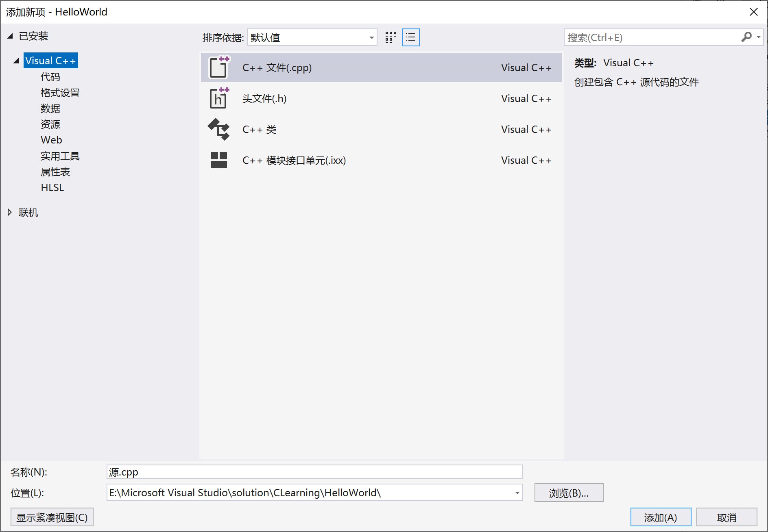Select the 代码 category

click(50, 77)
